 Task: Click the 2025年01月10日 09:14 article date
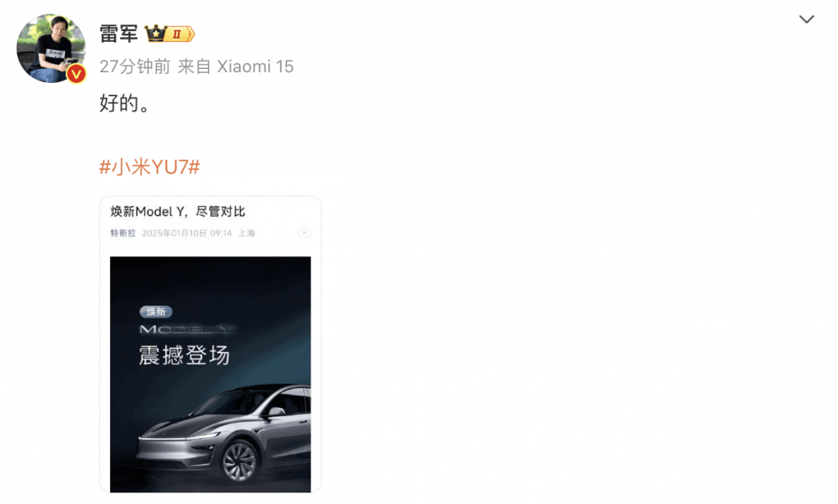pos(187,233)
